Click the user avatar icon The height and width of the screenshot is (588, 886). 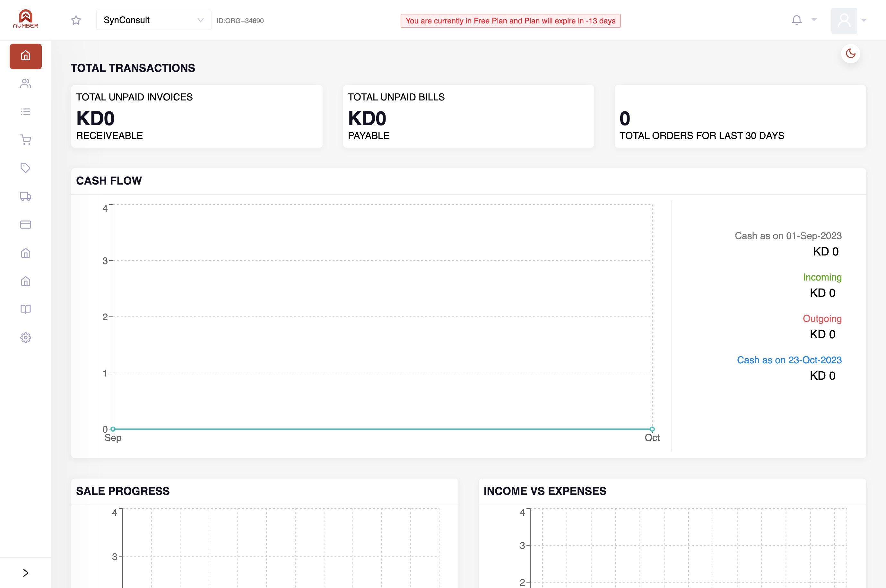pos(844,21)
